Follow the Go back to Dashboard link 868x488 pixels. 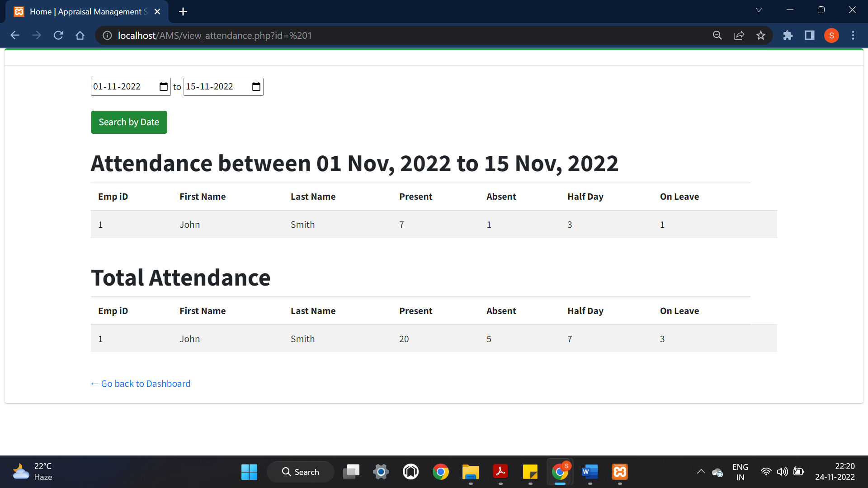[140, 383]
